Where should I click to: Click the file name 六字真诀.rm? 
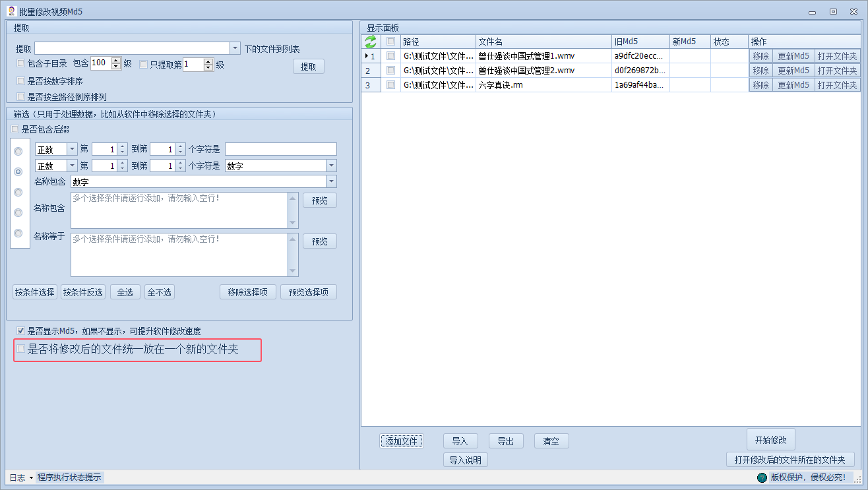501,85
